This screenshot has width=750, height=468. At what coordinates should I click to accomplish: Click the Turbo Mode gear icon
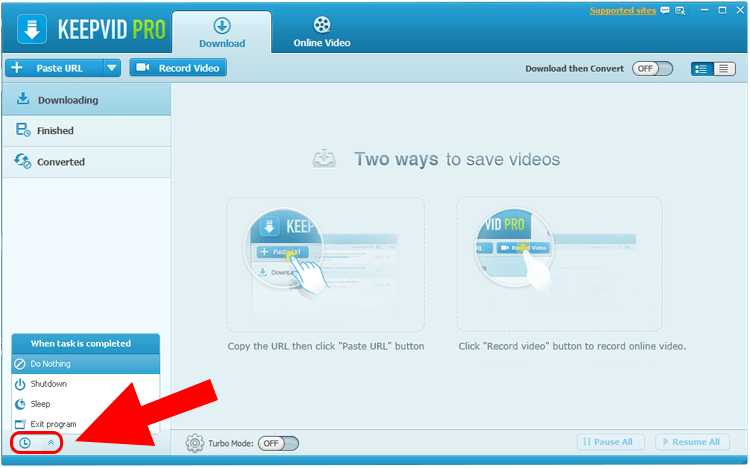195,443
